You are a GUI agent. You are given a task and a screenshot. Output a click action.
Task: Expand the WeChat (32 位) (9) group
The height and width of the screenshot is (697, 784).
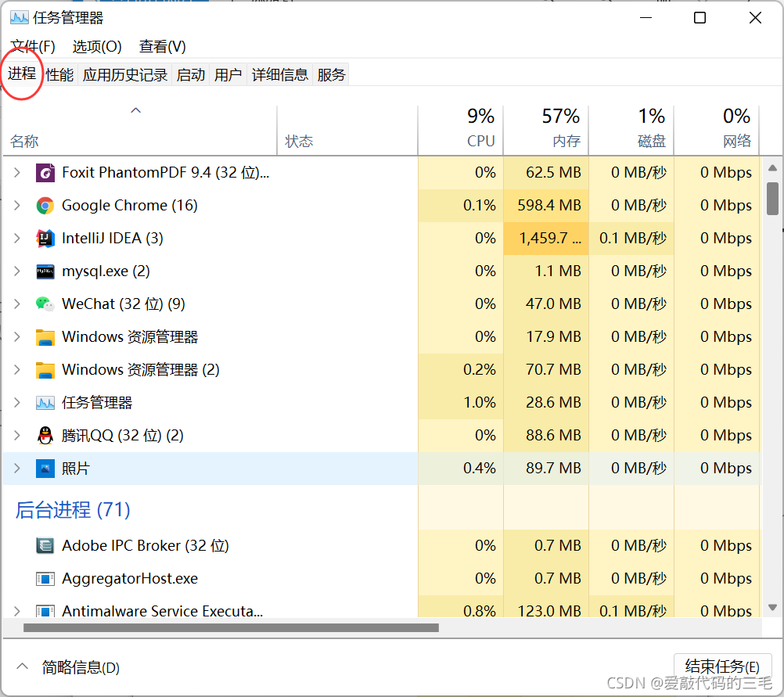coord(17,304)
